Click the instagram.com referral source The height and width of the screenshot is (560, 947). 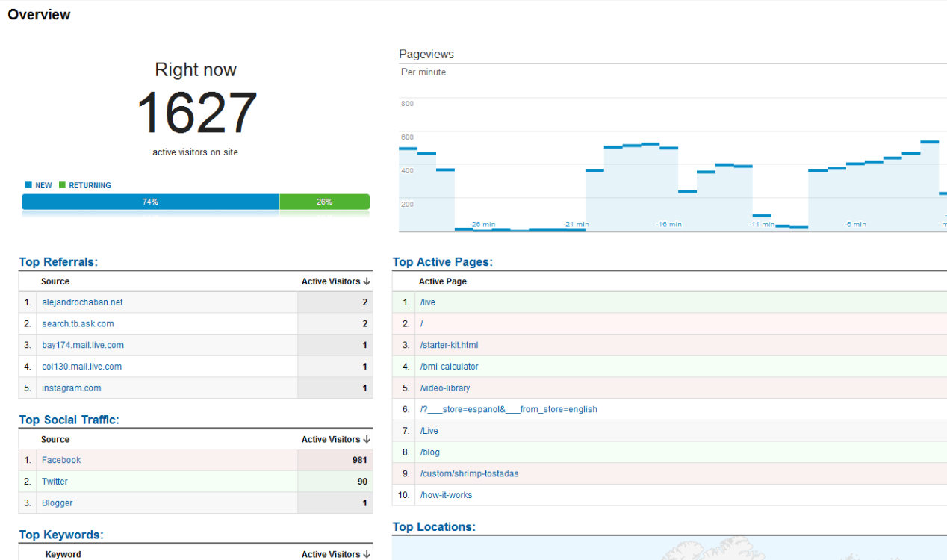[x=71, y=388]
